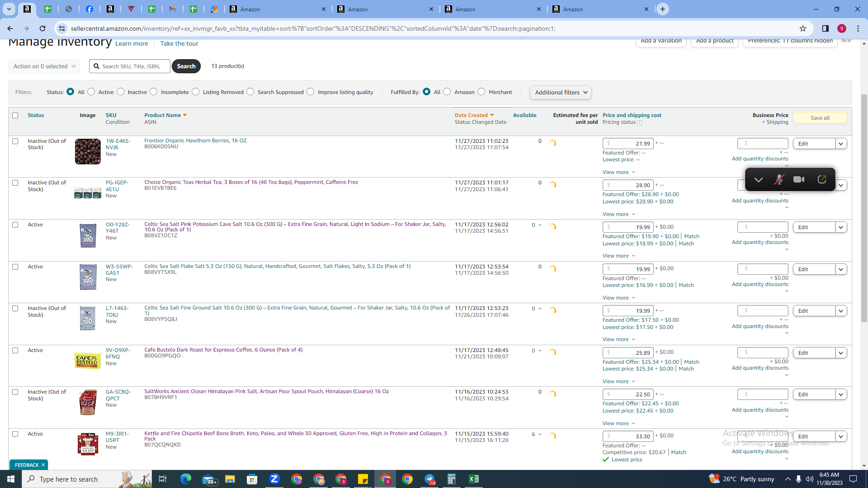
Task: Open Edit dropdown arrow for Hawthorn Berries
Action: (841, 144)
